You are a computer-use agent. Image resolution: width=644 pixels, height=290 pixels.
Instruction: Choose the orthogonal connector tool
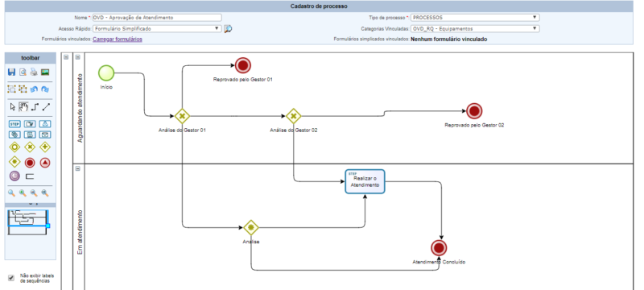(x=35, y=107)
